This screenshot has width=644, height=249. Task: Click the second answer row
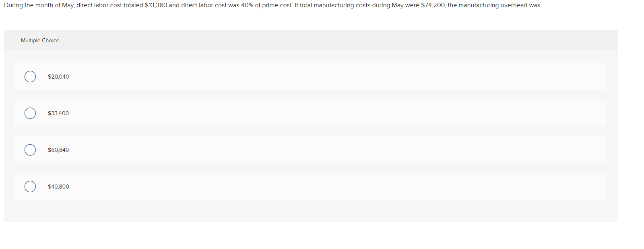coord(310,113)
